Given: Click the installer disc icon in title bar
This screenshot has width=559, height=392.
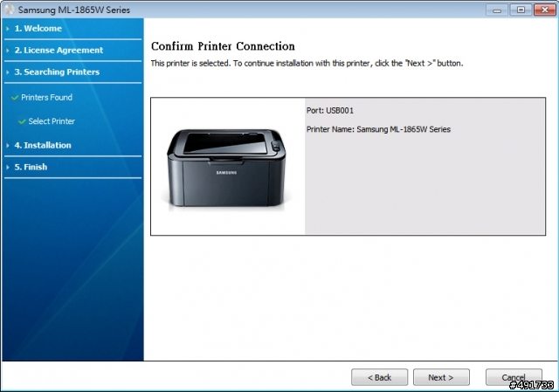Looking at the screenshot, I should click(x=9, y=10).
